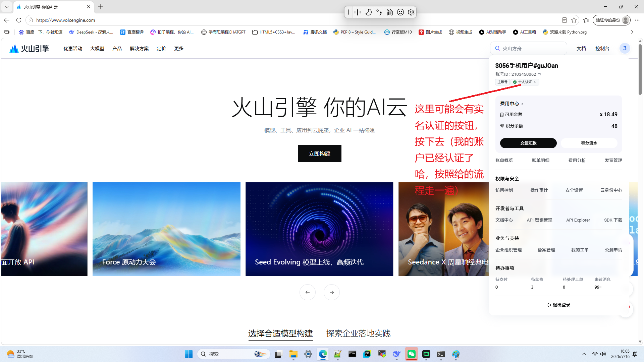Image resolution: width=644 pixels, height=362 pixels.
Task: Show hidden system tray icons
Action: (584, 354)
